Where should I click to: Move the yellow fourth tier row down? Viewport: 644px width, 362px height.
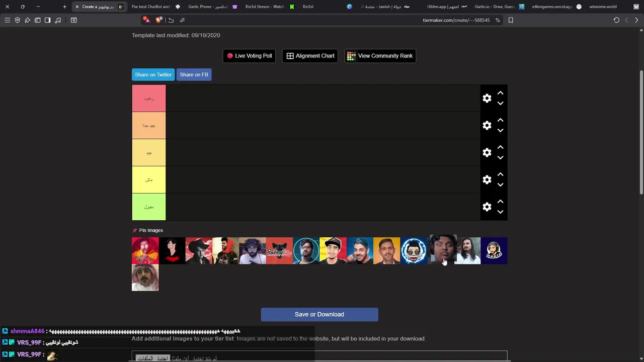500,185
